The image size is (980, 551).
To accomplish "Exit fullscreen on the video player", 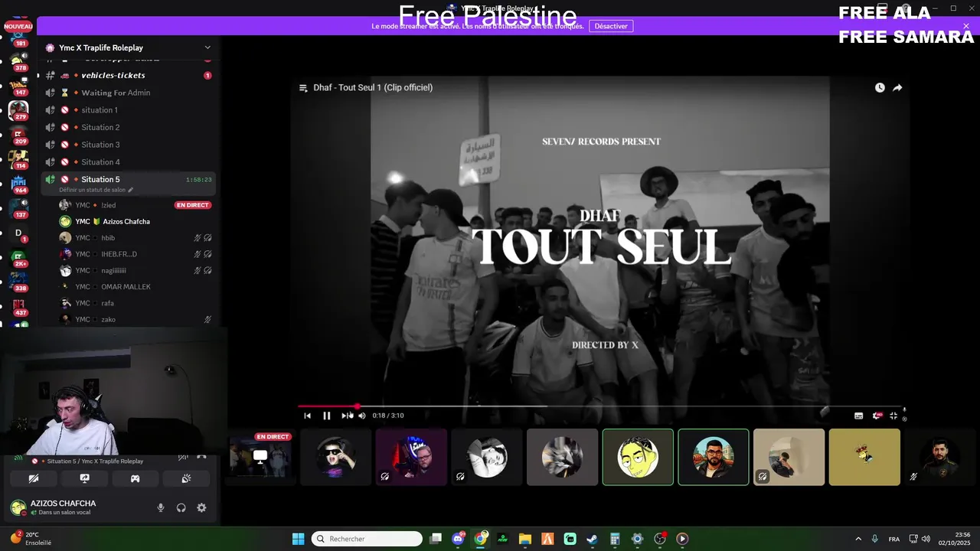I will [893, 416].
